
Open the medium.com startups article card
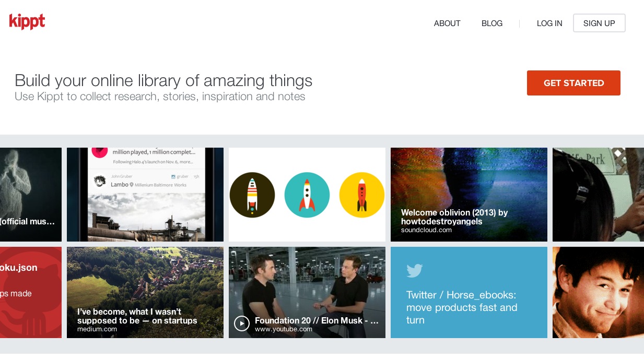[145, 292]
